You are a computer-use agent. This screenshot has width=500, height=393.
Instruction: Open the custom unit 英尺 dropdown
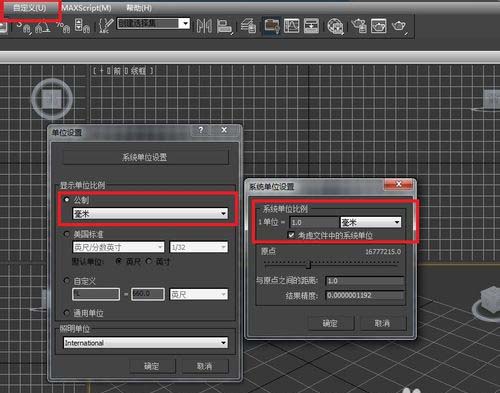click(x=199, y=294)
